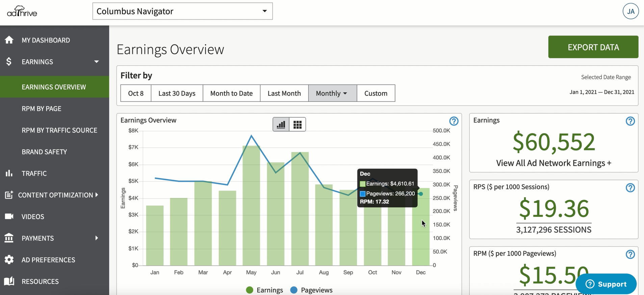Filter by Month to Date
Image resolution: width=644 pixels, height=295 pixels.
pos(231,93)
